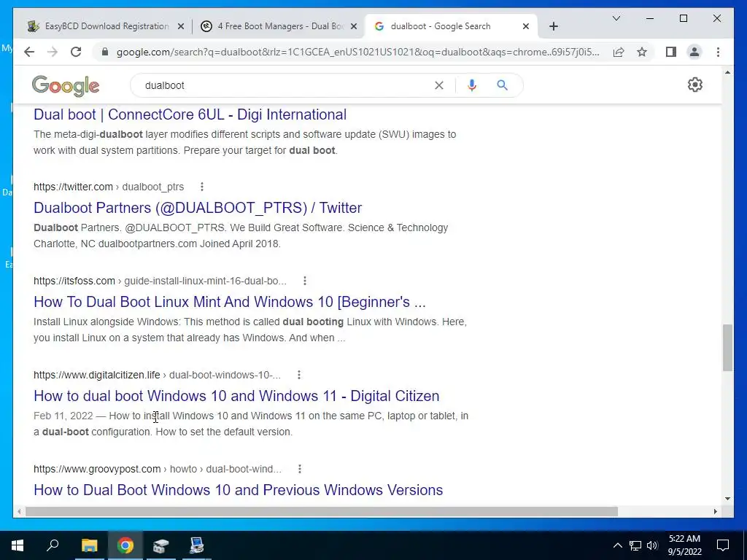Open more options for digitalcitizen.life result
This screenshot has width=747, height=560.
tap(299, 376)
